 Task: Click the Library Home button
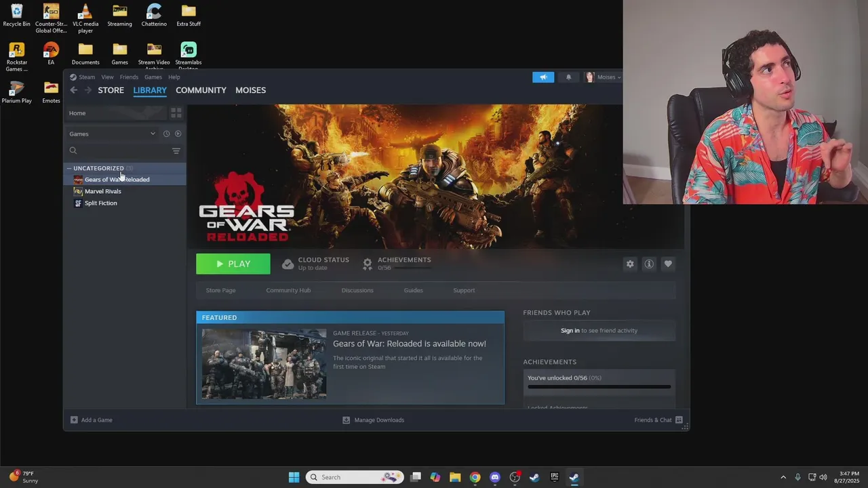click(116, 113)
